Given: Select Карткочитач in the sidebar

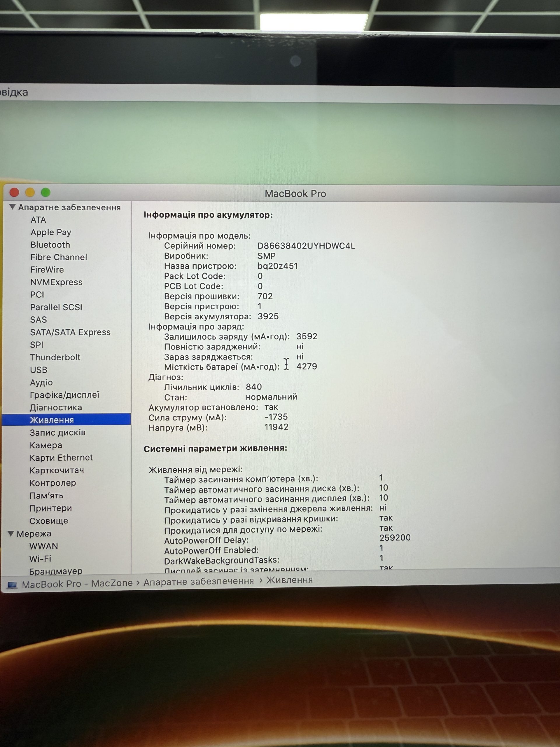Looking at the screenshot, I should (57, 470).
